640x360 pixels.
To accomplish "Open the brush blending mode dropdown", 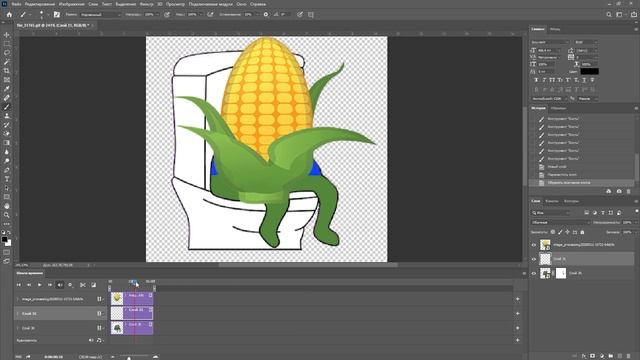I will pyautogui.click(x=100, y=14).
